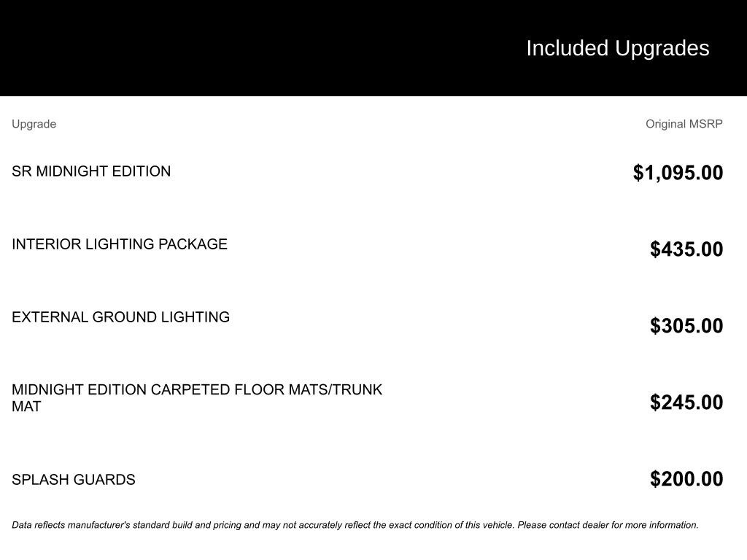Click "Please contact dealer for more information"

608,525
